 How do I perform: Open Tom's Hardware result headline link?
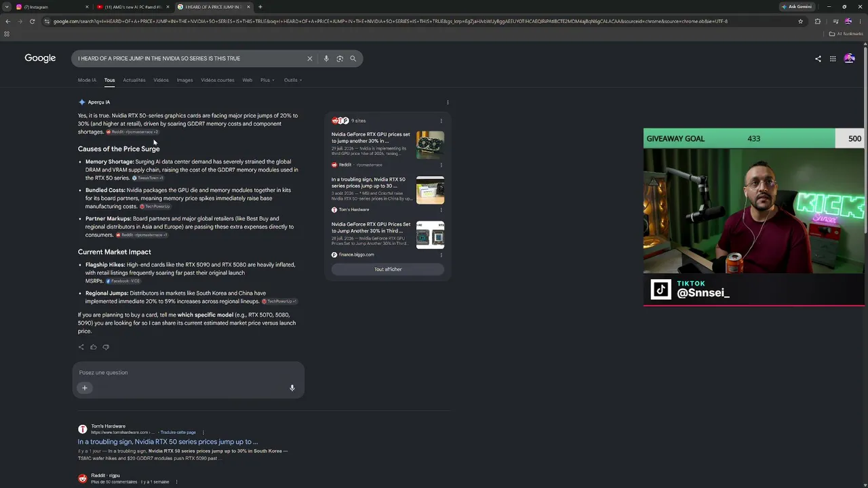[x=167, y=442]
